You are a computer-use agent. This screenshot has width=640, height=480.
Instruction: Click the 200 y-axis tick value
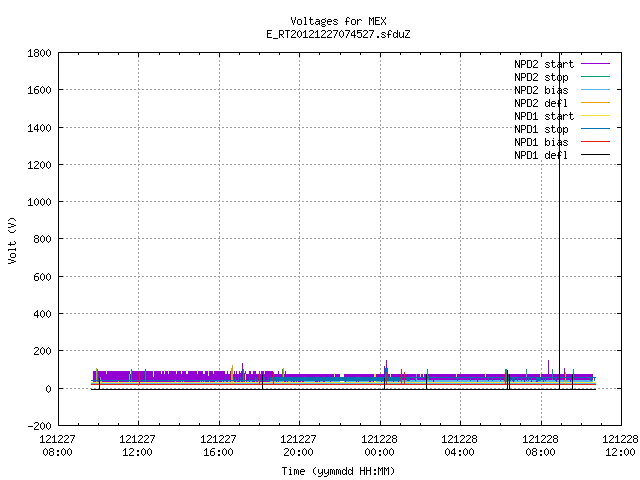coord(42,351)
